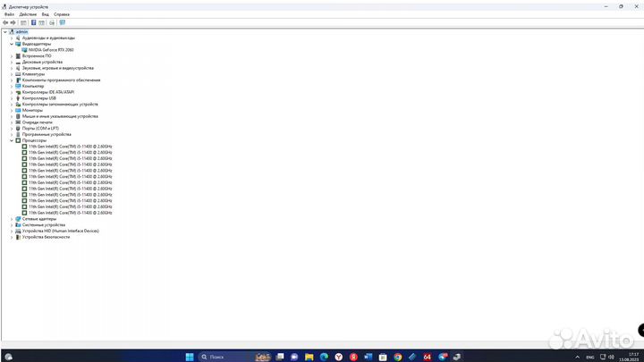Click the Очереди печати printer icon
This screenshot has height=362, width=644.
18,122
